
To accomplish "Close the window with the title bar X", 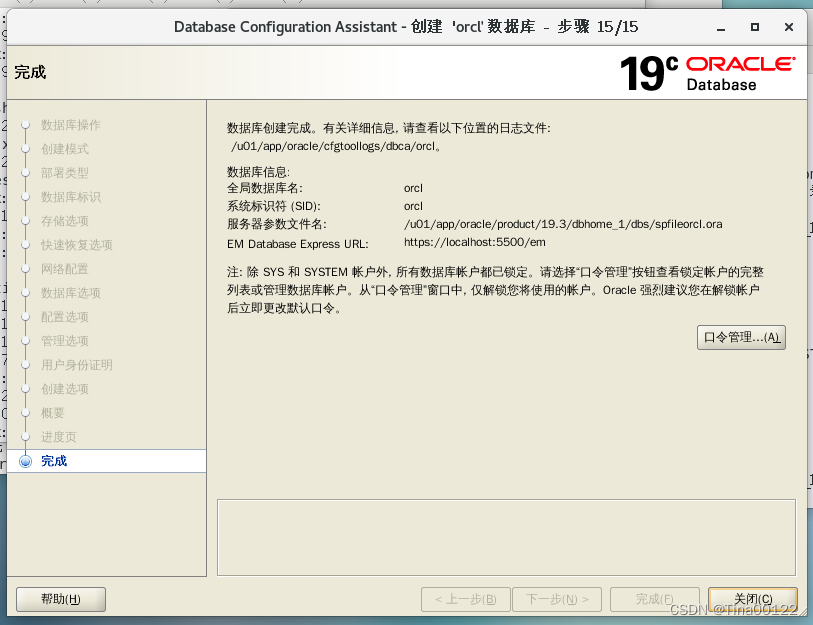I will coord(789,27).
